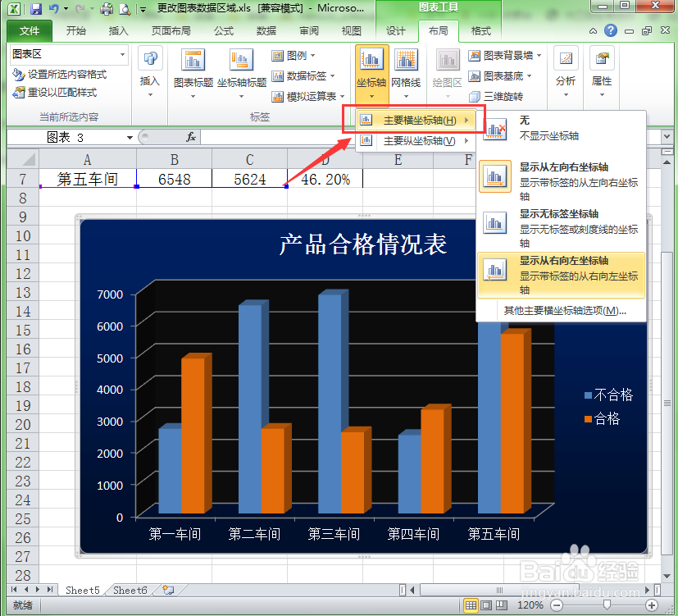Open Data Labels (数据标签) options

click(303, 76)
